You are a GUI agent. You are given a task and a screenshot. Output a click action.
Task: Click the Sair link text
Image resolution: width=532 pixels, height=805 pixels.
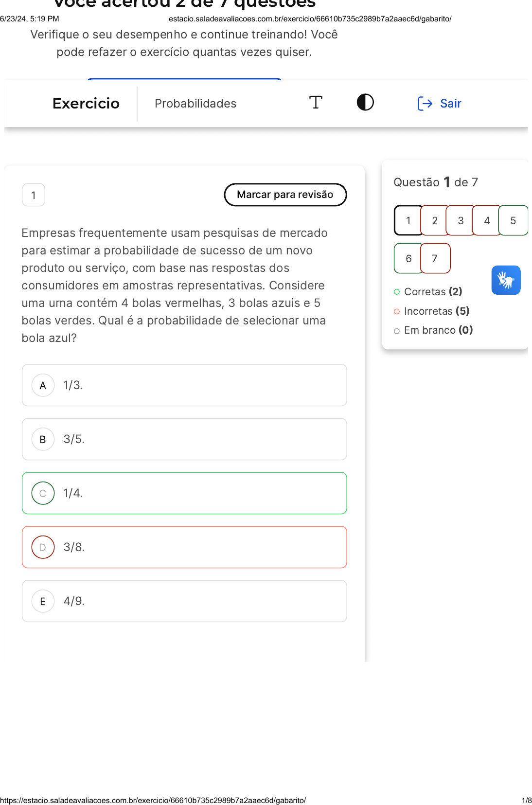(x=450, y=104)
